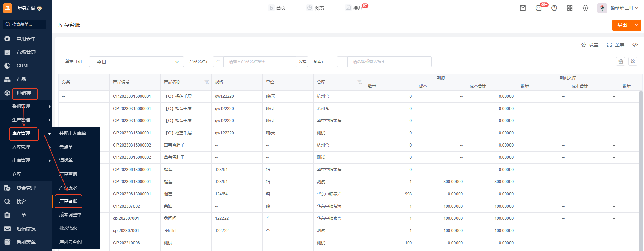The height and width of the screenshot is (251, 644).
Task: Open the apps grid icon in header
Action: coord(570,8)
